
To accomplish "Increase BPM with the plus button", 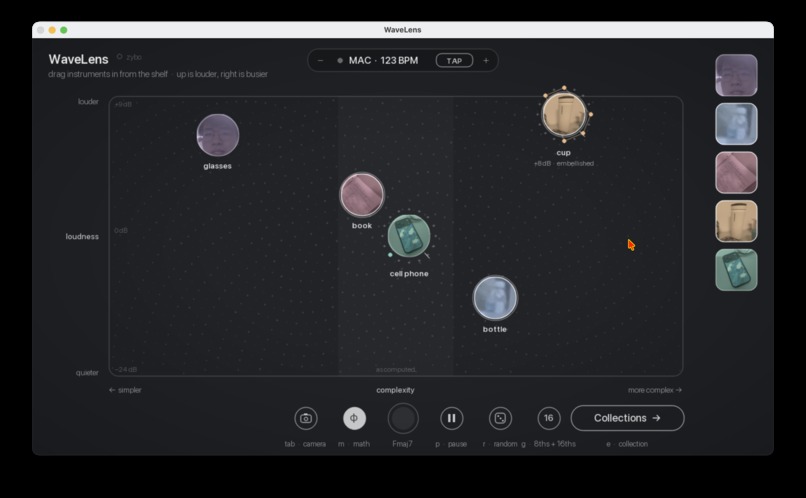I will [x=486, y=61].
